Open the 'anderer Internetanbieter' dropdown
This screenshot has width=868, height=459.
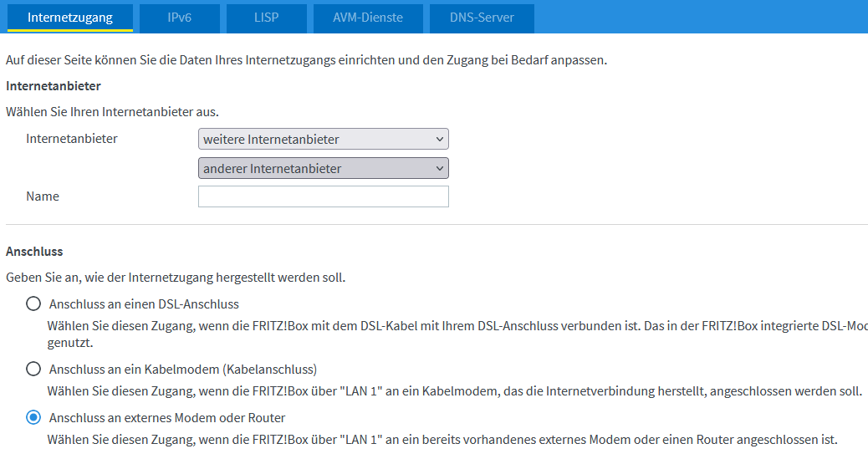(x=323, y=168)
